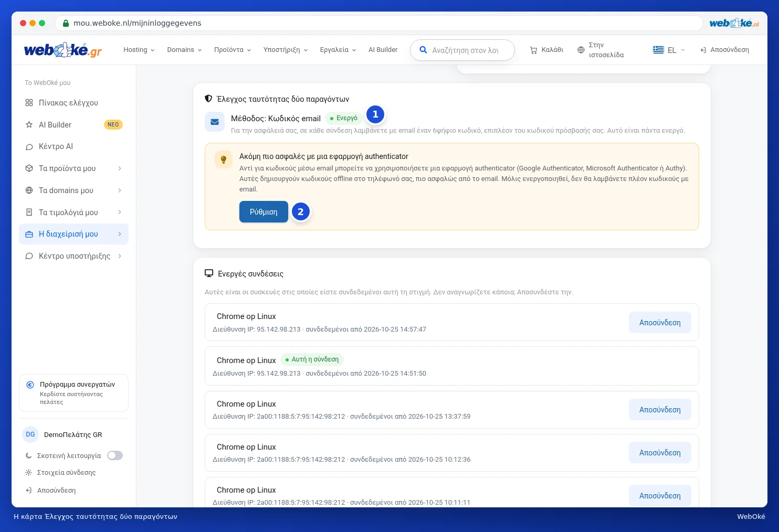
Task: Click the Πίνακας ελέγχου dashboard icon
Action: (x=29, y=103)
